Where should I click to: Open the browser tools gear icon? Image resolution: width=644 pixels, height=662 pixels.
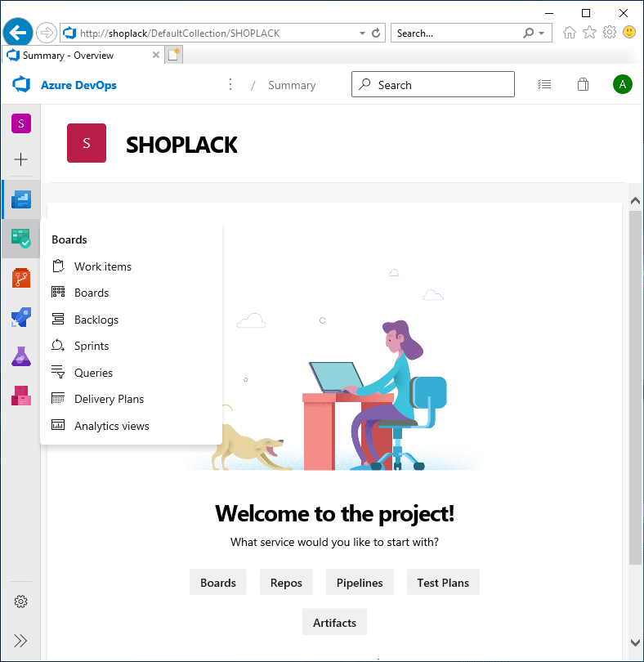tap(610, 33)
